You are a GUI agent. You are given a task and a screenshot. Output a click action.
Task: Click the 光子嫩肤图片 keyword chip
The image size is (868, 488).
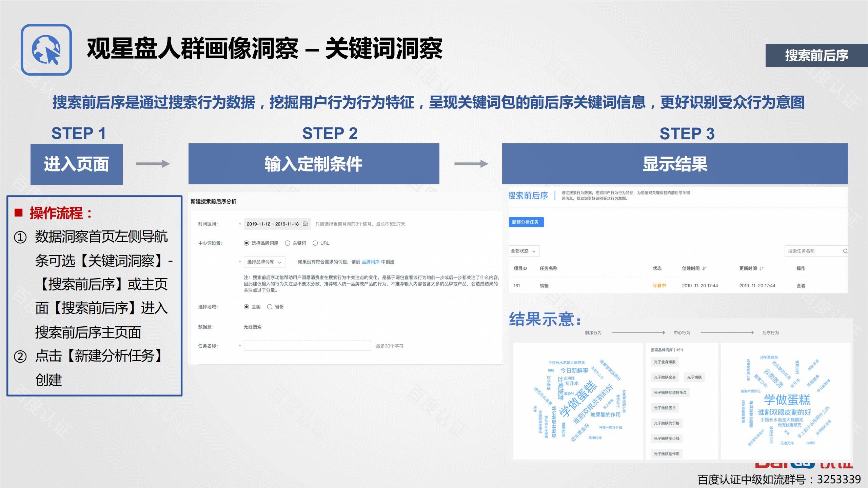[x=665, y=408]
